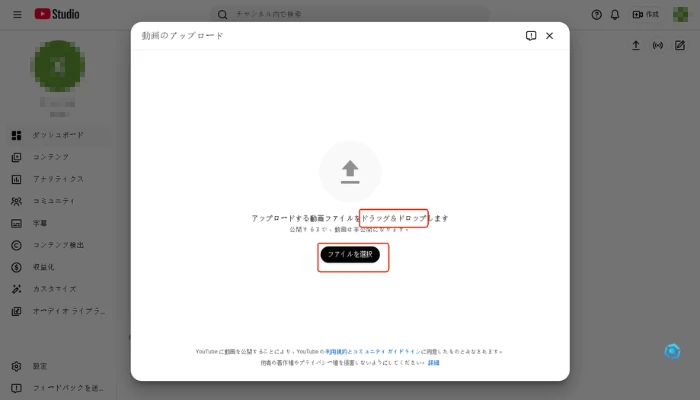
Task: Click the search magnifier icon
Action: pos(222,14)
